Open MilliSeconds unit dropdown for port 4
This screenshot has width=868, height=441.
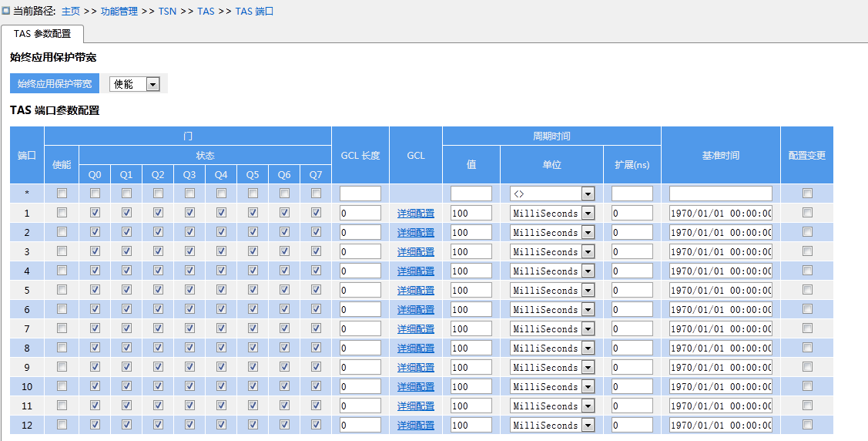[588, 271]
